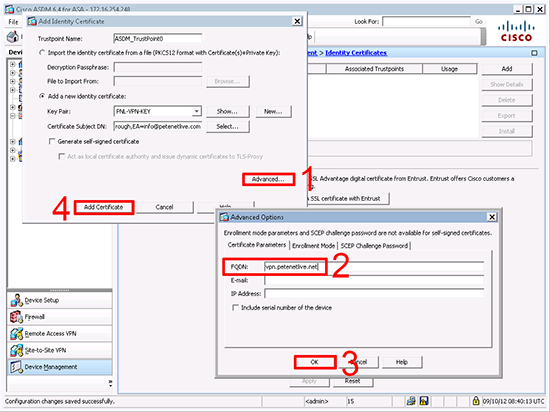Open the SCEP Challenge Password tab
This screenshot has width=550, height=412.
(374, 246)
